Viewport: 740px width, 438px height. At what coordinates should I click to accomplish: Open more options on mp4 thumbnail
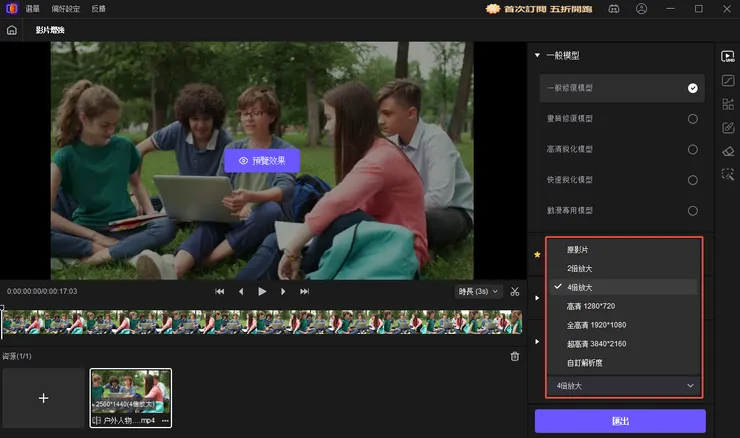pyautogui.click(x=165, y=421)
